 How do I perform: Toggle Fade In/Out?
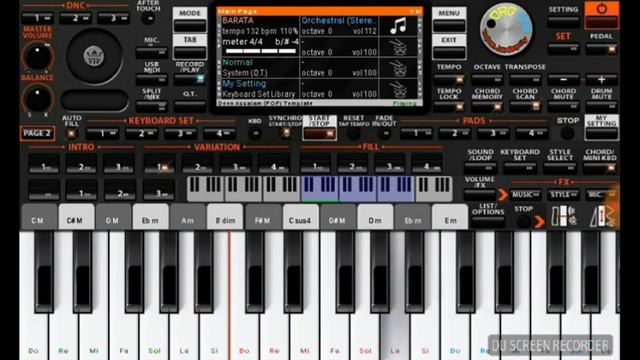tap(384, 133)
